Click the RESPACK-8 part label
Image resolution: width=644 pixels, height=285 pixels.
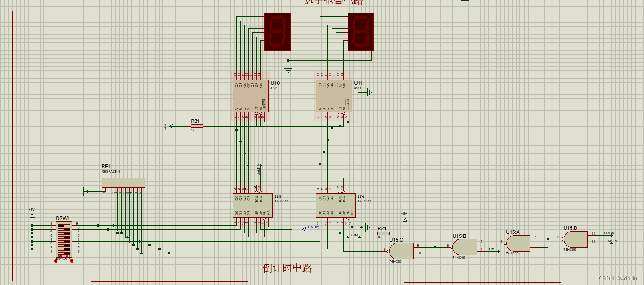click(x=111, y=172)
